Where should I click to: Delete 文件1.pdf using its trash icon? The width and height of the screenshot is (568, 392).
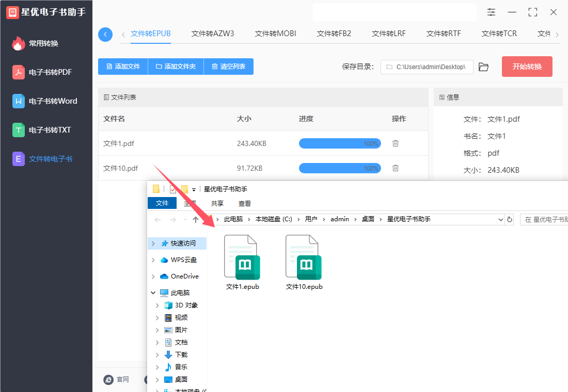point(396,143)
